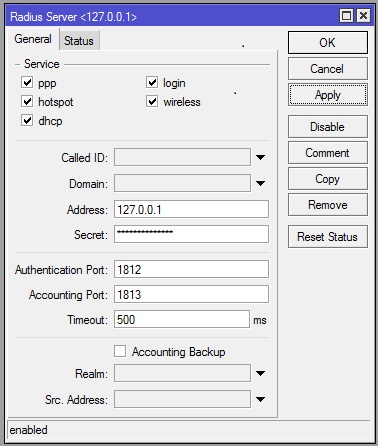Edit the Address field showing 127.0.0.1
This screenshot has width=378, height=446.
coord(191,209)
